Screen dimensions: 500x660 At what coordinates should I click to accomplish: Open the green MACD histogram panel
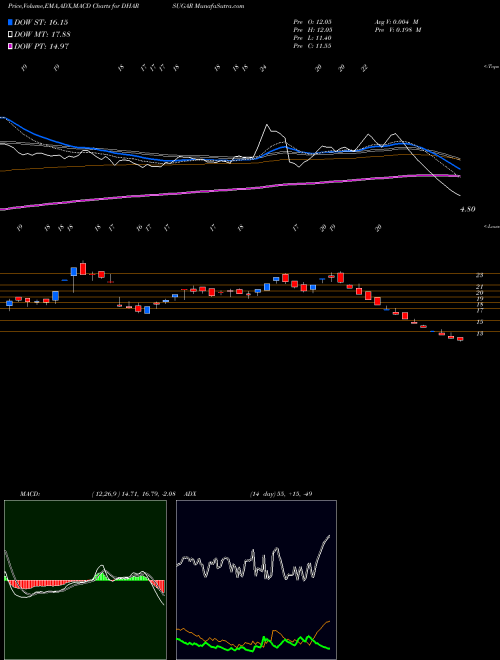pos(85,580)
